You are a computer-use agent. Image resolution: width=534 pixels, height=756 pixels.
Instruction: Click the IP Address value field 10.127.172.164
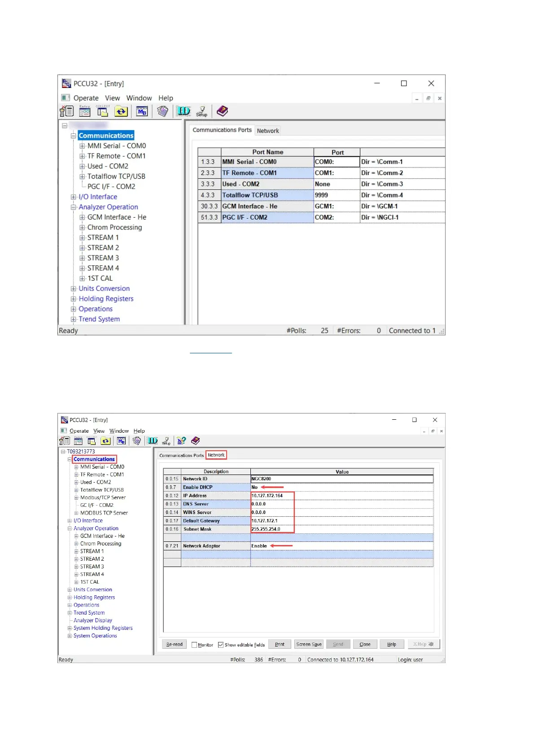pos(272,496)
